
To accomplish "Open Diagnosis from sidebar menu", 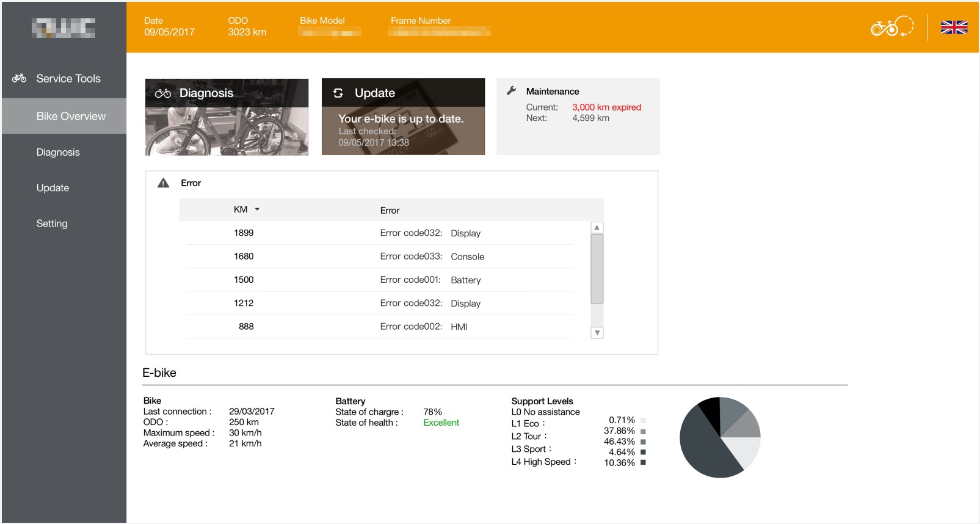I will (58, 152).
